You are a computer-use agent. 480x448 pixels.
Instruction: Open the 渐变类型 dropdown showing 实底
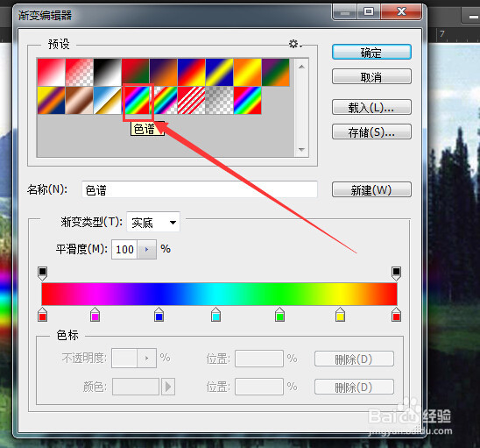point(153,222)
